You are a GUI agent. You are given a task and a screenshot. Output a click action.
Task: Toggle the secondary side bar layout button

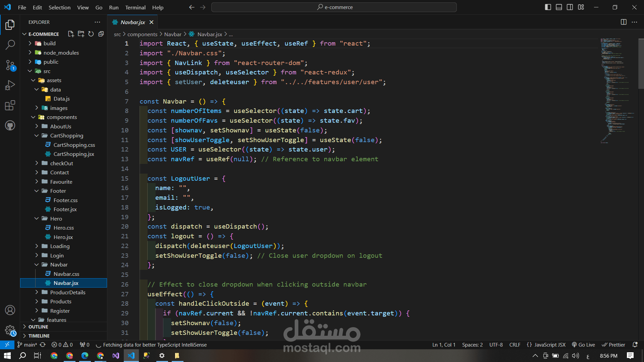click(x=570, y=7)
